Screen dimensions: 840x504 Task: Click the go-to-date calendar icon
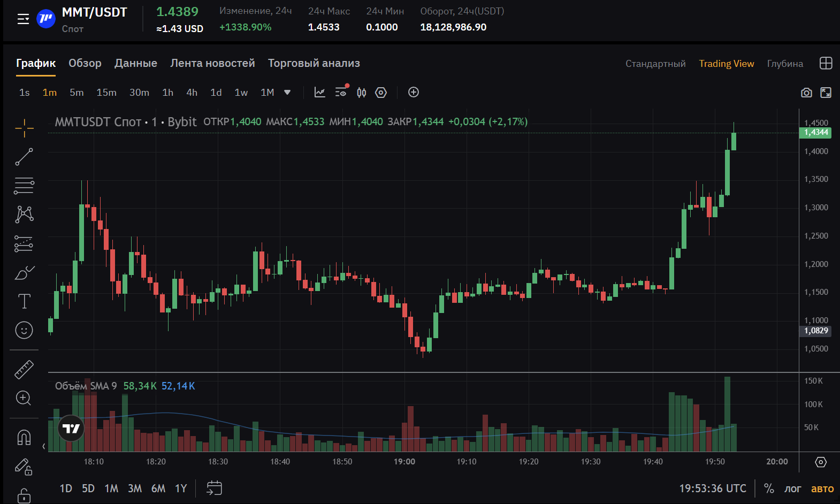pyautogui.click(x=214, y=488)
